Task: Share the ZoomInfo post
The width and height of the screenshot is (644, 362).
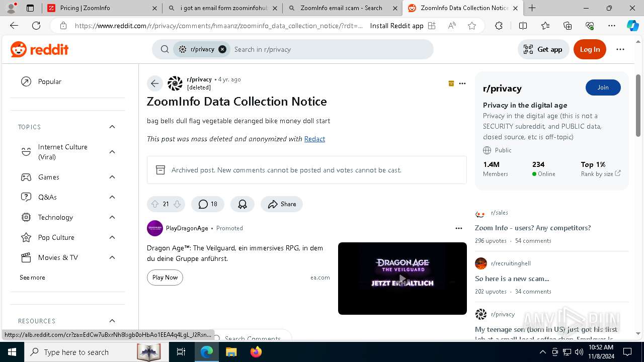Action: pyautogui.click(x=282, y=204)
